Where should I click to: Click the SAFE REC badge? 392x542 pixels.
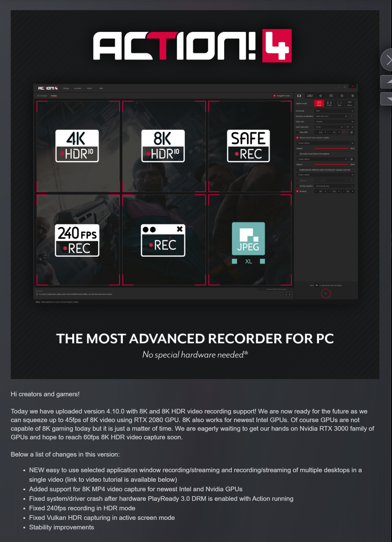coord(249,146)
